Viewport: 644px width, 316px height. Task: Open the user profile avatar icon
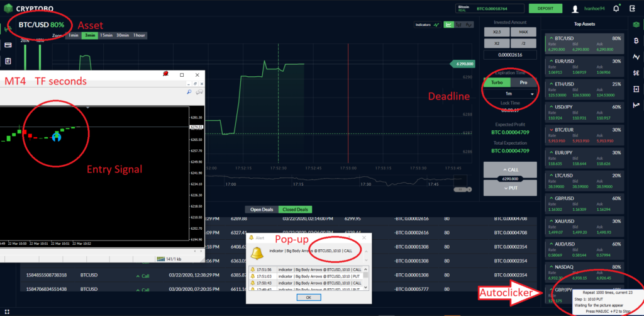[575, 9]
